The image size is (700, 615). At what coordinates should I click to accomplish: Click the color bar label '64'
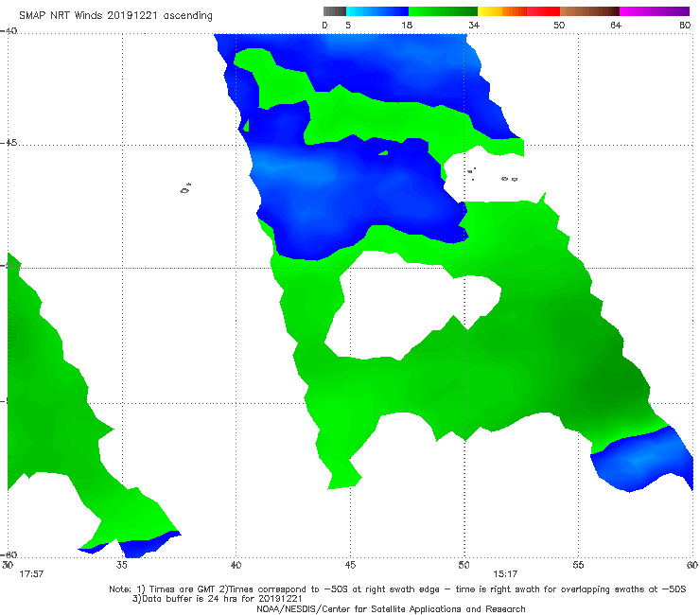(x=616, y=26)
